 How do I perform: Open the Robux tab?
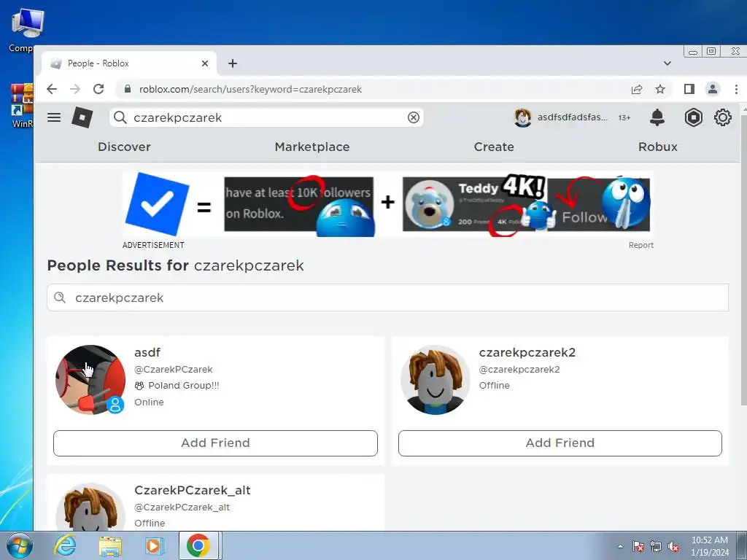[658, 147]
